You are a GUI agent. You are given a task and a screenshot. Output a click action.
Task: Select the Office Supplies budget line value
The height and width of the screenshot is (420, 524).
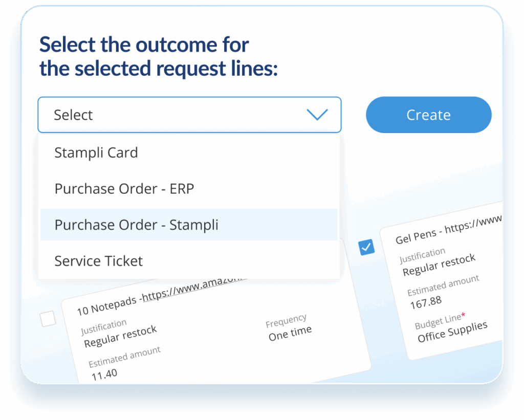452,332
